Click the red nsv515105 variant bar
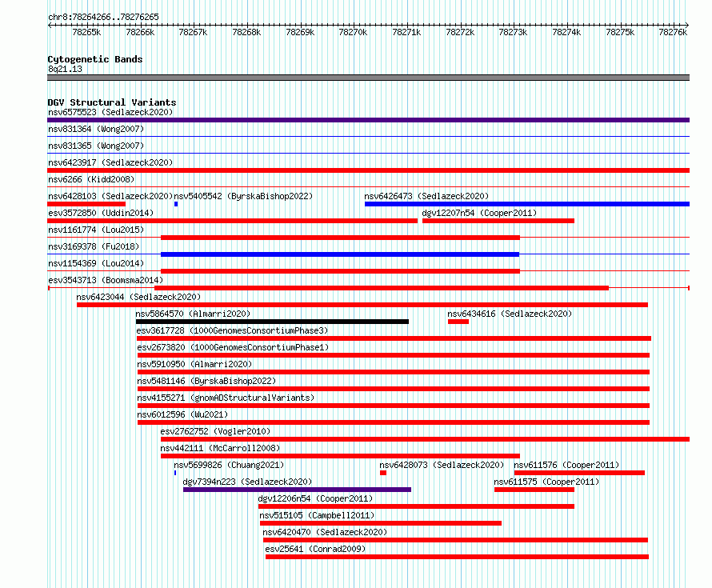 pyautogui.click(x=381, y=523)
